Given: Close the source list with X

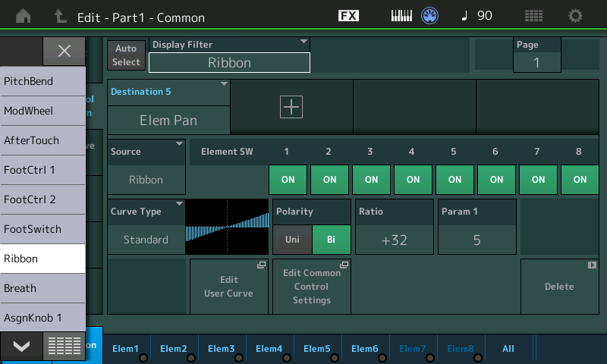Looking at the screenshot, I should pyautogui.click(x=64, y=51).
